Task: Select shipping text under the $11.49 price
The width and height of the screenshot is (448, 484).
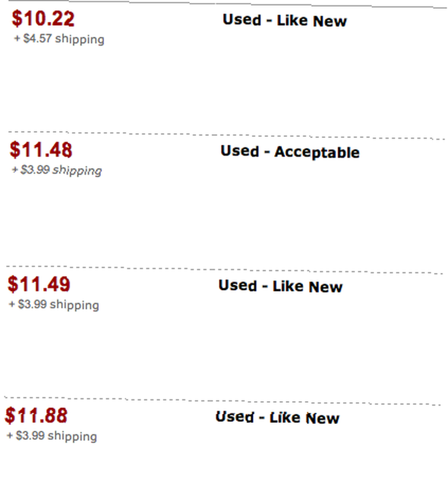Action: [54, 304]
